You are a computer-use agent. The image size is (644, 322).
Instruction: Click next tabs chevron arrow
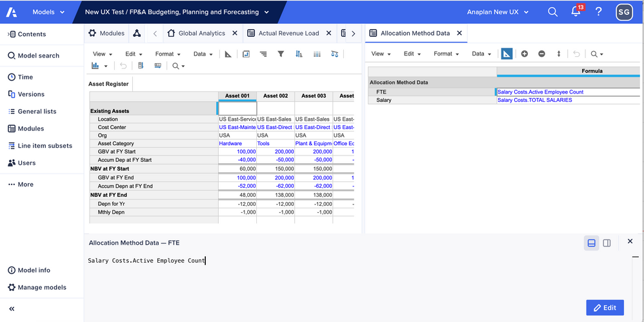(353, 34)
